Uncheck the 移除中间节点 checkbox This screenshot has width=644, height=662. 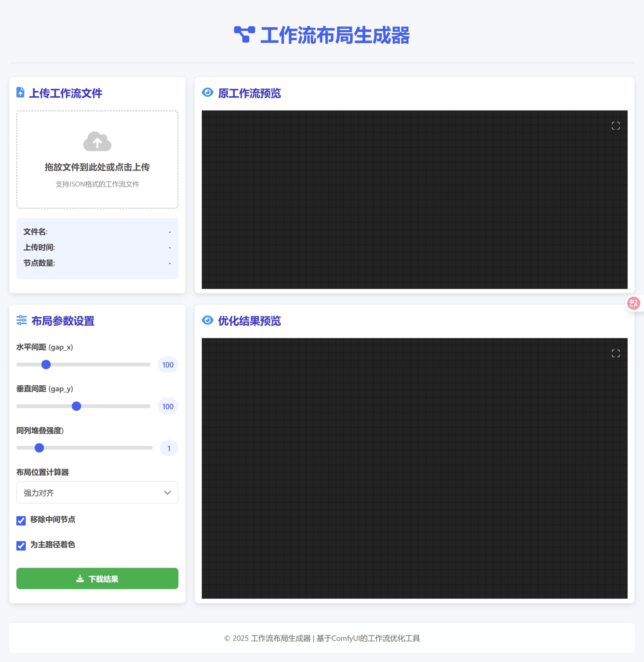click(21, 521)
